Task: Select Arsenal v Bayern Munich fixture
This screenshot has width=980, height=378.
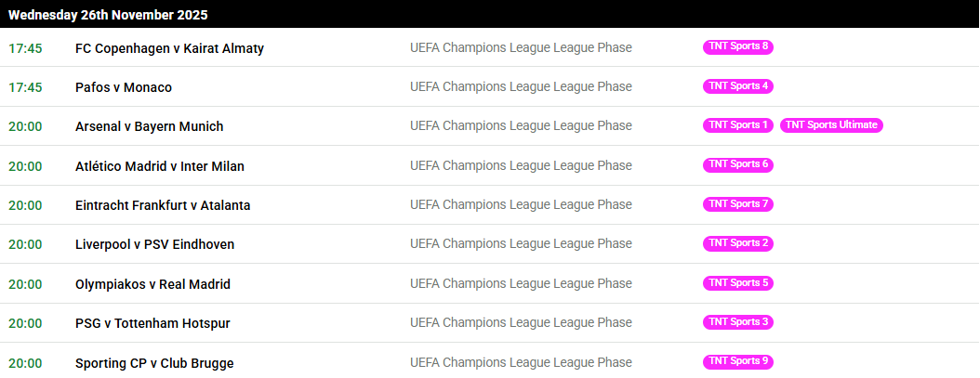Action: 149,127
